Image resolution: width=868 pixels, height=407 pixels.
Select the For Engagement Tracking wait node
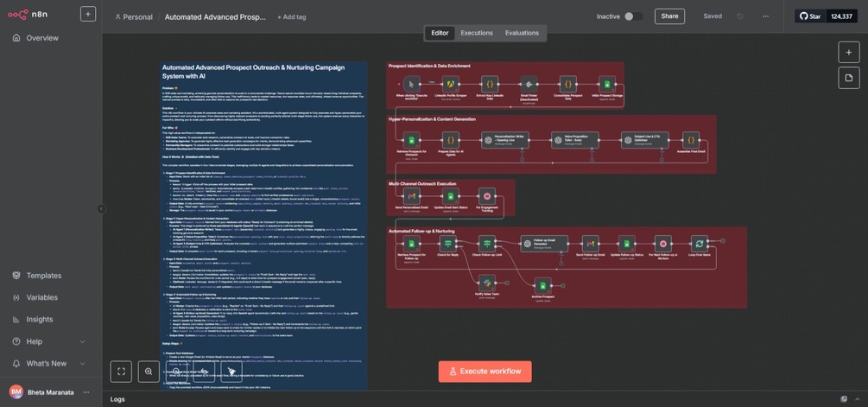486,196
